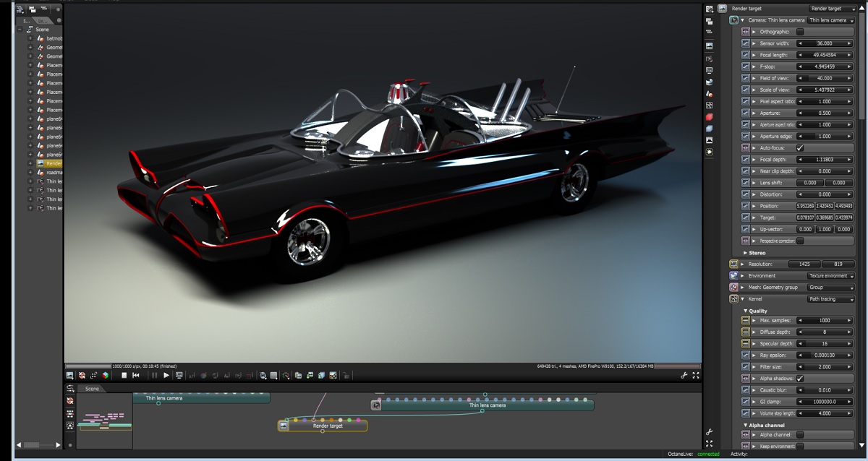Click the Sensor width value slider
The image size is (868, 461).
pyautogui.click(x=824, y=43)
